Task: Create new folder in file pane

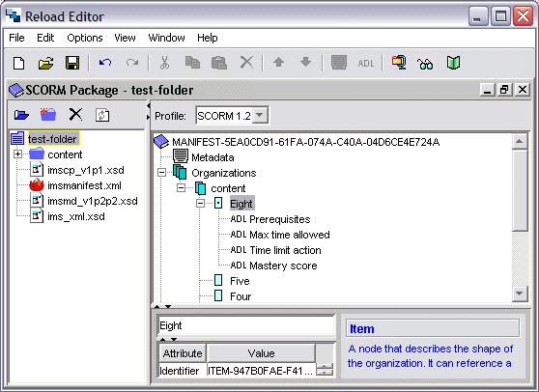Action: (48, 114)
